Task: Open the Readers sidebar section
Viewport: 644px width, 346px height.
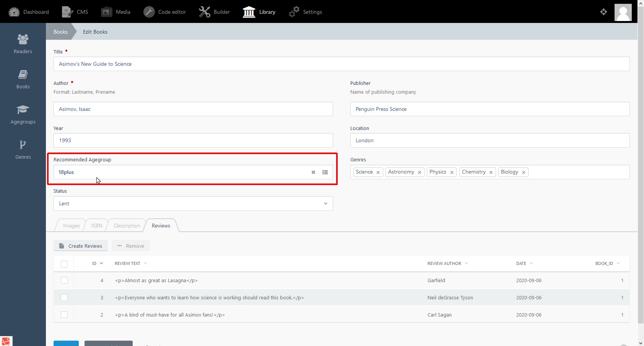Action: pos(23,44)
